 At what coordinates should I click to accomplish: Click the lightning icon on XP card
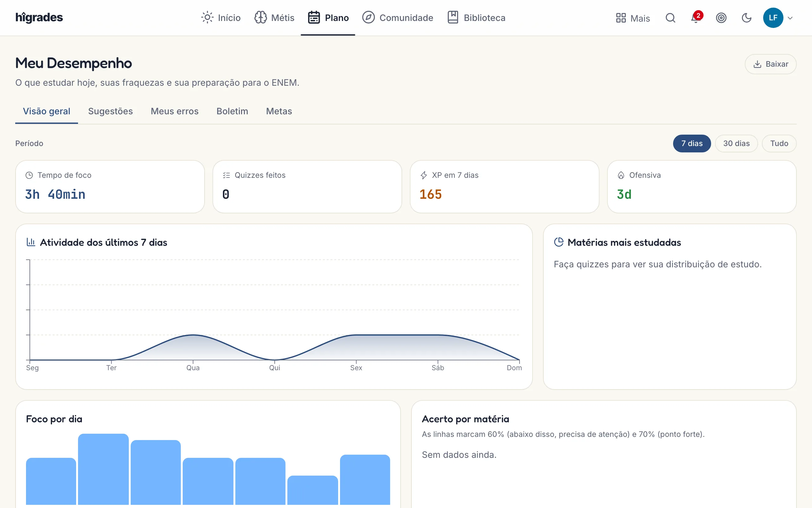pos(424,175)
